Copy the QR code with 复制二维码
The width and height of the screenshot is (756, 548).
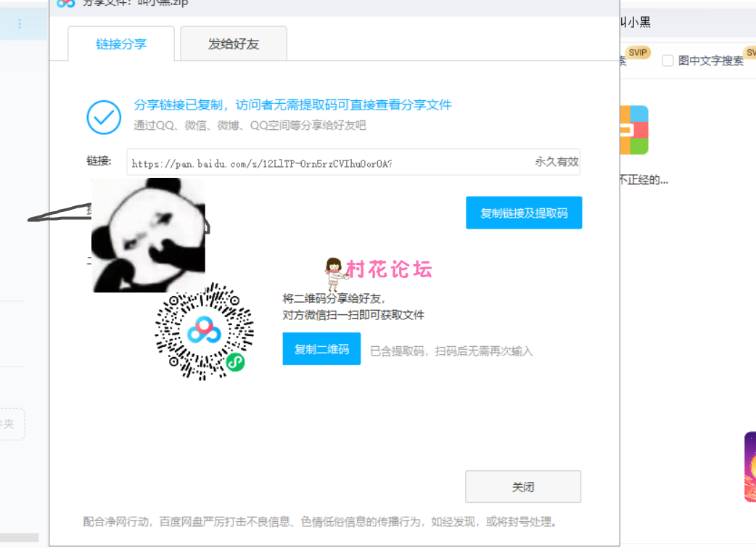(x=321, y=349)
